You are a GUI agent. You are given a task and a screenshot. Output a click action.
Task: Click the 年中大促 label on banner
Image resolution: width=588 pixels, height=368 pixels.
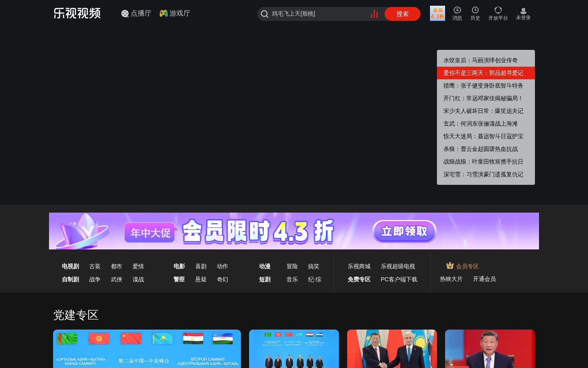click(x=151, y=233)
